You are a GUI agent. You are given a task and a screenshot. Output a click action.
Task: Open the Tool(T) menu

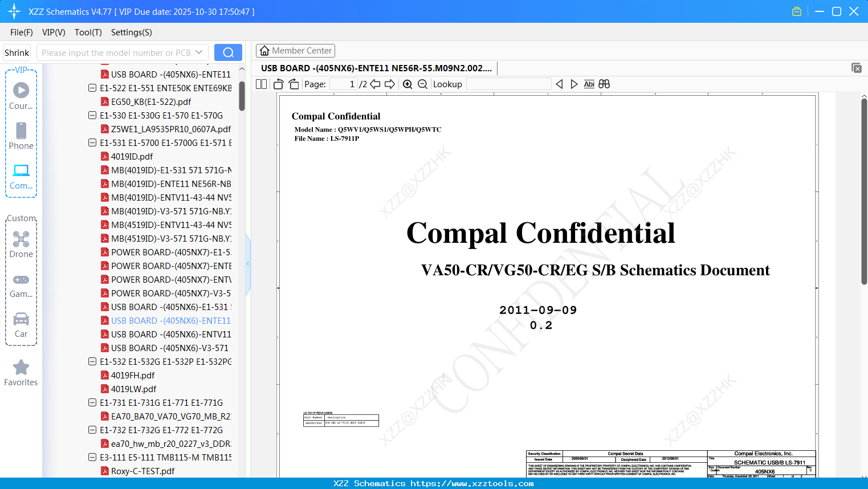88,32
